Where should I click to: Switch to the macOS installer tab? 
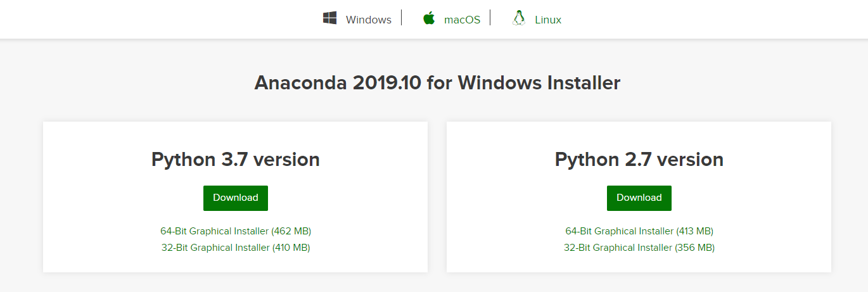[462, 20]
